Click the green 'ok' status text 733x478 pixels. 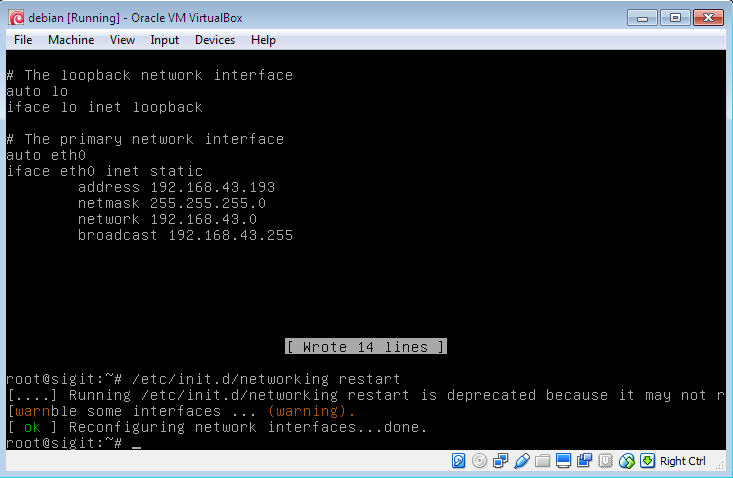(x=32, y=427)
